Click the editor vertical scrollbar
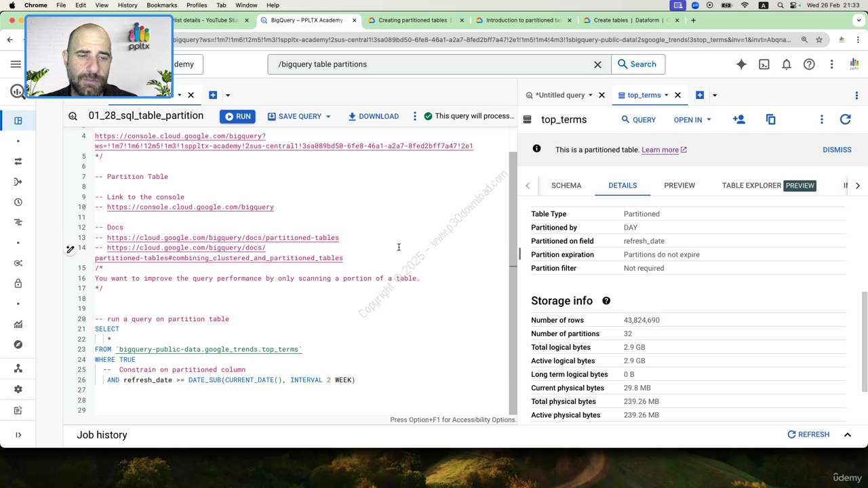This screenshot has height=488, width=868. (x=513, y=210)
